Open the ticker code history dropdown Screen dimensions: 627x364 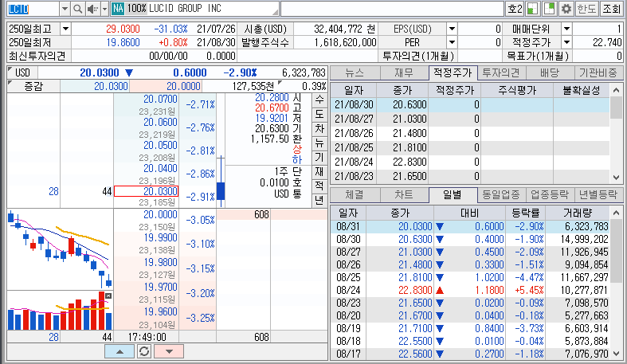(x=65, y=9)
